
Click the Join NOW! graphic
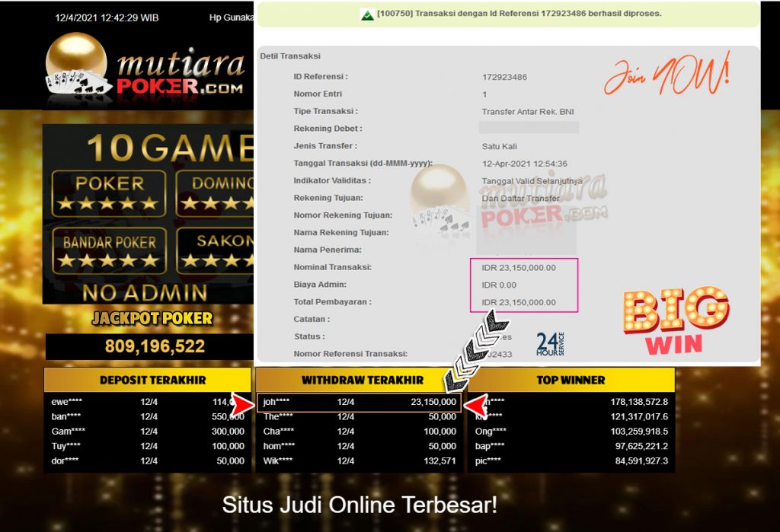[667, 74]
